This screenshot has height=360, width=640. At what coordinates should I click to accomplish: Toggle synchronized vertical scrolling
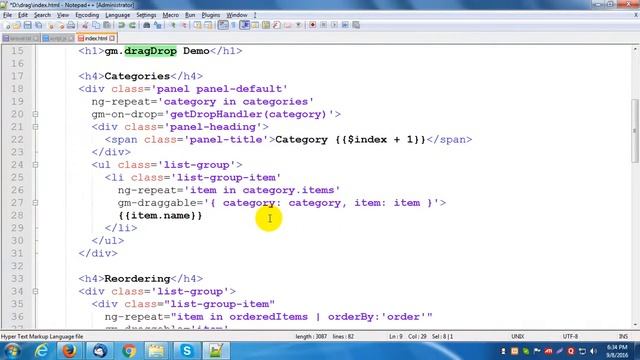198,25
